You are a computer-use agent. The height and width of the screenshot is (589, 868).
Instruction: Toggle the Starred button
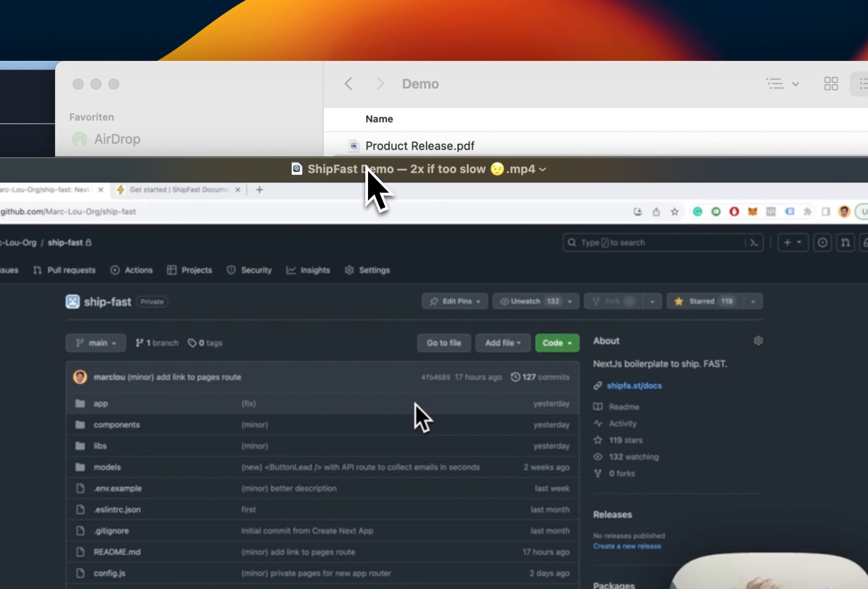(705, 301)
